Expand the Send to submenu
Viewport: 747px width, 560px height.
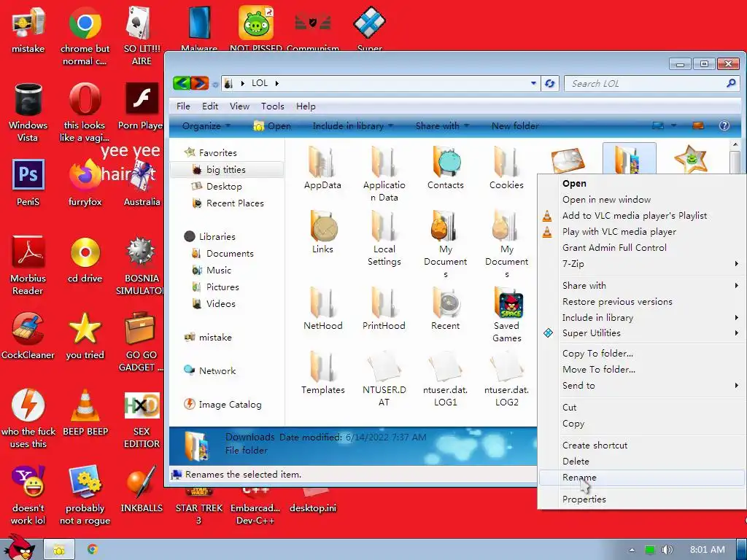(x=643, y=385)
